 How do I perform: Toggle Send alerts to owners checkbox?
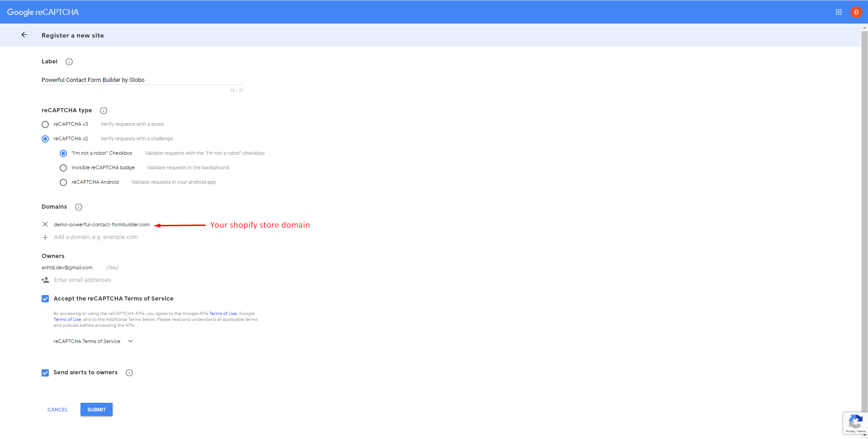(45, 373)
